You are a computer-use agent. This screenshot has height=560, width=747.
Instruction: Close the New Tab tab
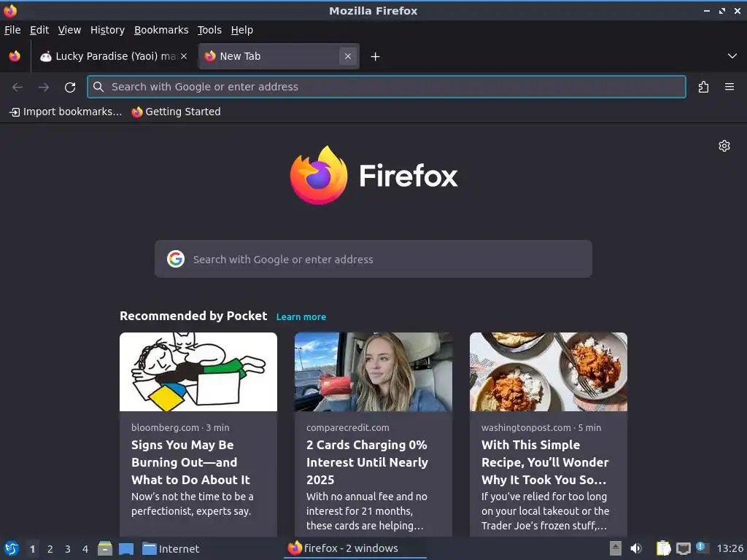[348, 56]
